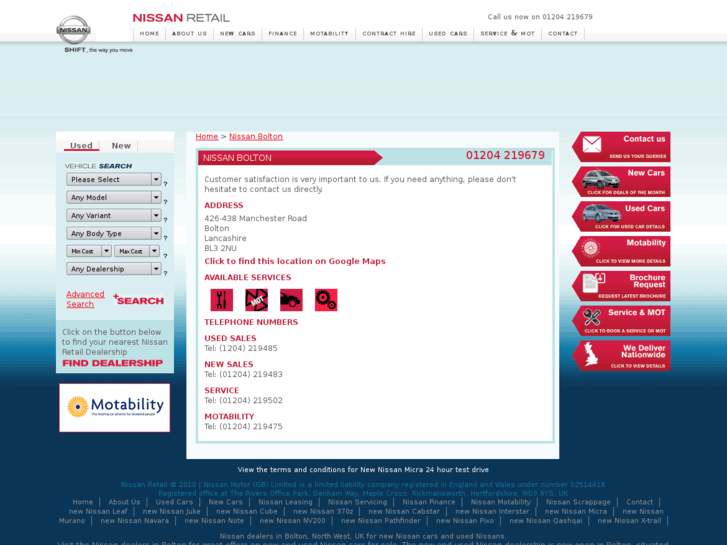Screen dimensions: 727x545
Task: Open the Motability banner on the right
Action: (x=621, y=251)
